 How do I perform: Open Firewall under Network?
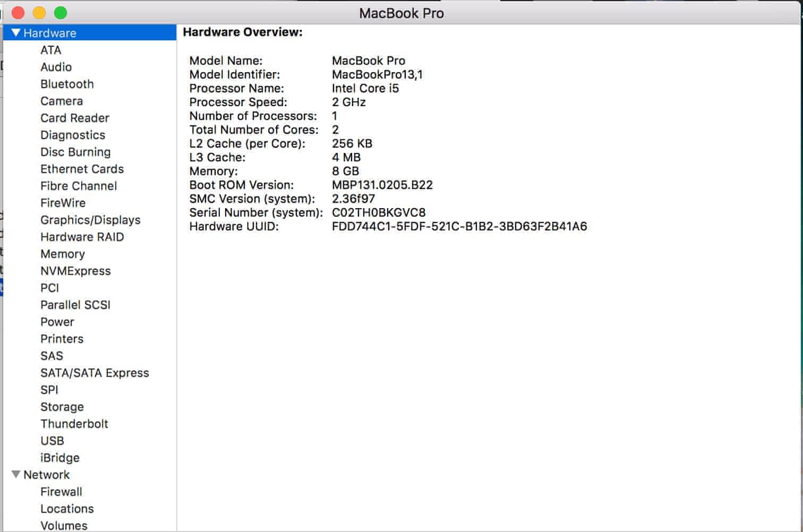61,492
